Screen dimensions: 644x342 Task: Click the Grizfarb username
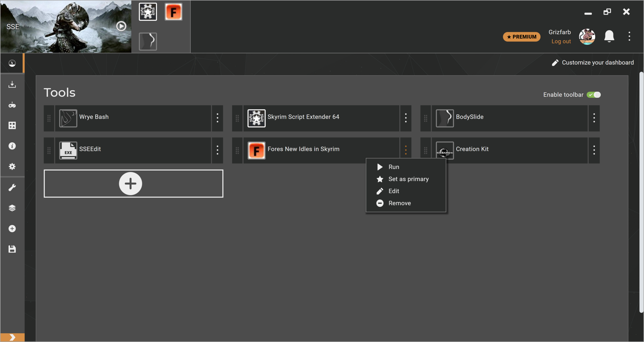[559, 32]
